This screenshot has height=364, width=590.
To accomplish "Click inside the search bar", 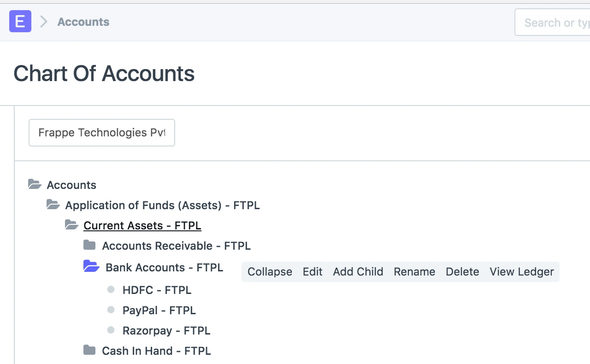I will (558, 22).
